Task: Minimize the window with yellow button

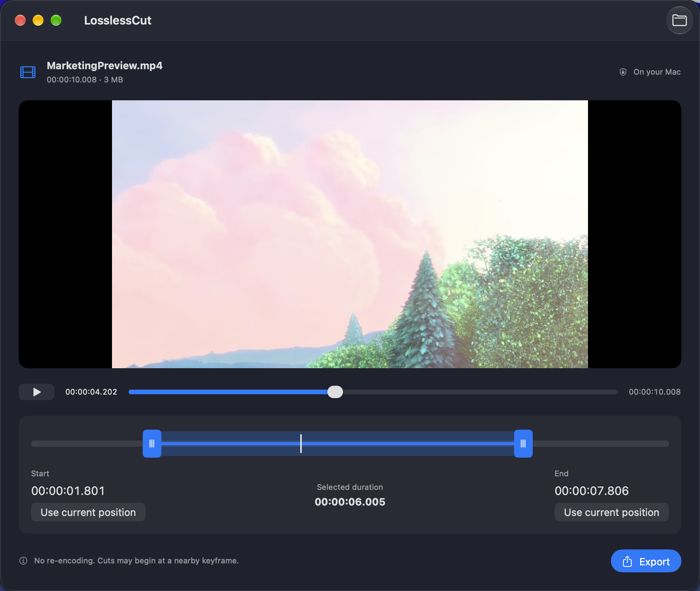Action: (38, 20)
